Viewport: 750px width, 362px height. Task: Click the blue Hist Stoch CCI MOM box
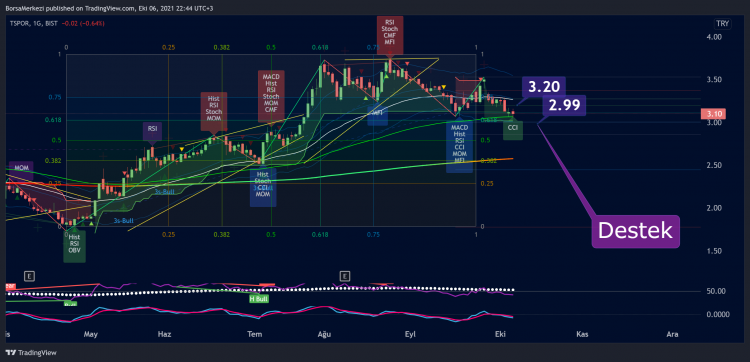tap(263, 188)
